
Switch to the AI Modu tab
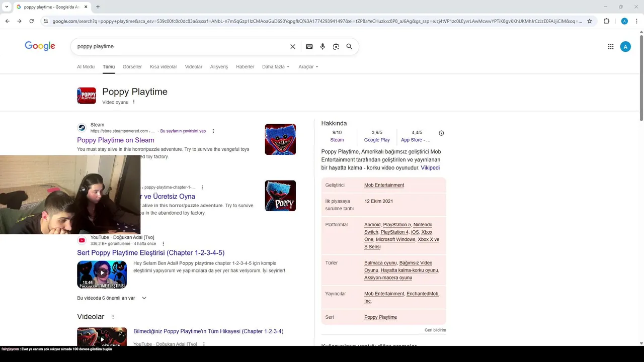[86, 67]
